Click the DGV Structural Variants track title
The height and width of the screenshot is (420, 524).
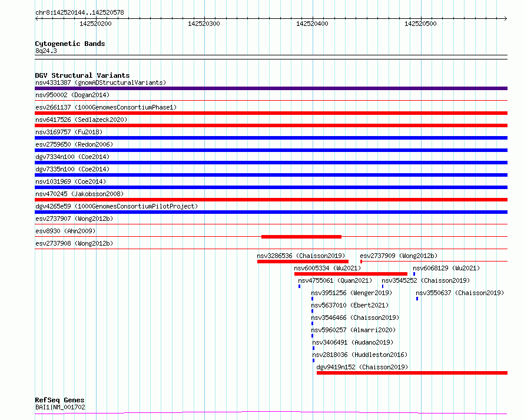click(x=82, y=75)
